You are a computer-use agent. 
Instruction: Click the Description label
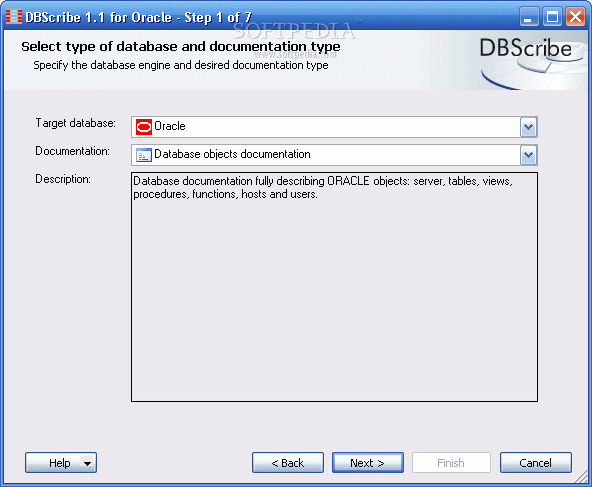click(x=63, y=179)
